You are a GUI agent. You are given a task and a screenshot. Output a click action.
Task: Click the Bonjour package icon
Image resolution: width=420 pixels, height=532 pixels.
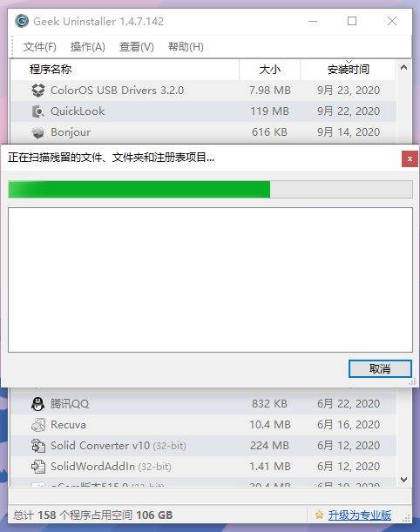38,132
